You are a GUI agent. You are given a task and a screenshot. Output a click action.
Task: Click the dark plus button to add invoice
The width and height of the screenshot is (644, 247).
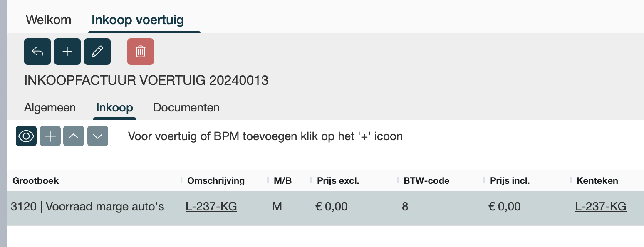click(67, 52)
